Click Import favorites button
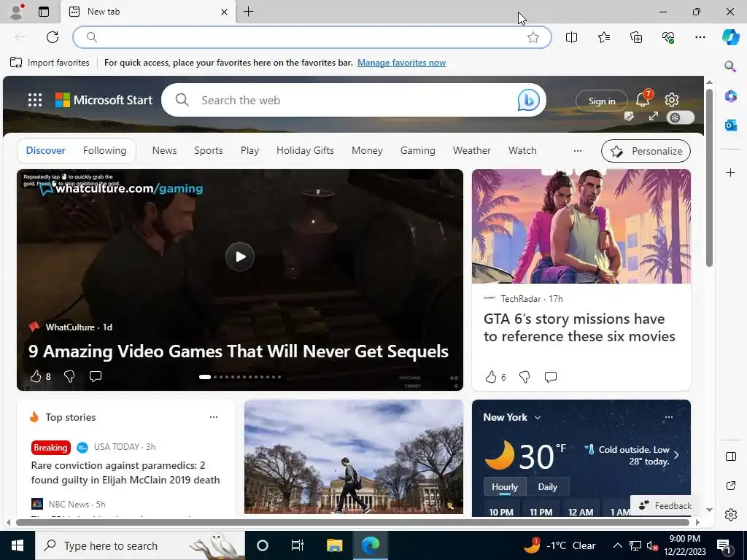This screenshot has width=747, height=560. [50, 63]
